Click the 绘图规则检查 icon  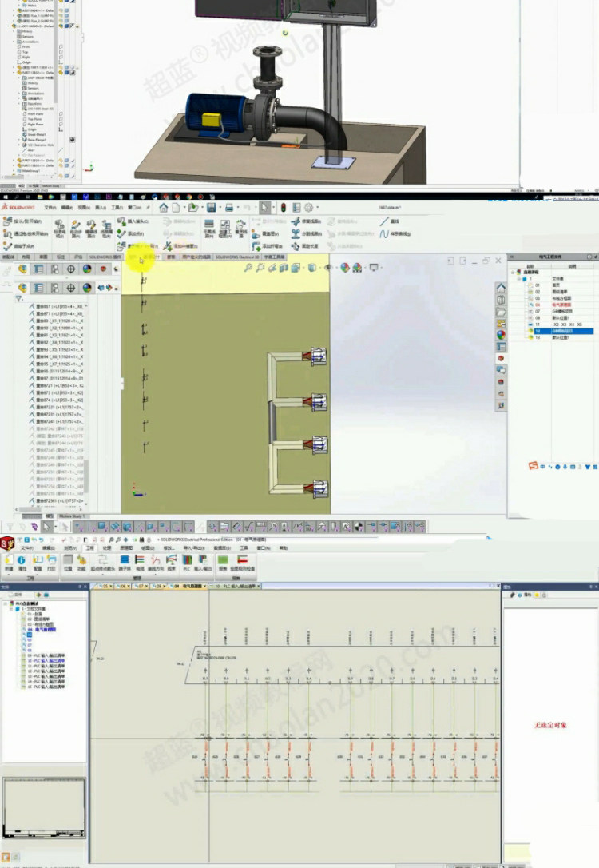[242, 563]
